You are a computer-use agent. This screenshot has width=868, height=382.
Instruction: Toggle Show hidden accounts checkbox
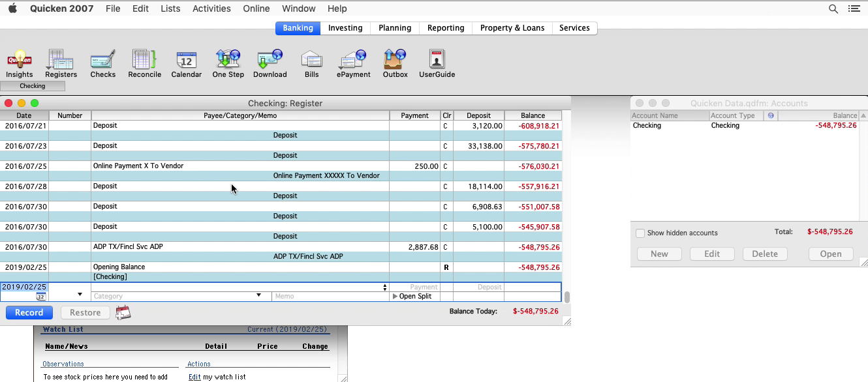point(640,233)
